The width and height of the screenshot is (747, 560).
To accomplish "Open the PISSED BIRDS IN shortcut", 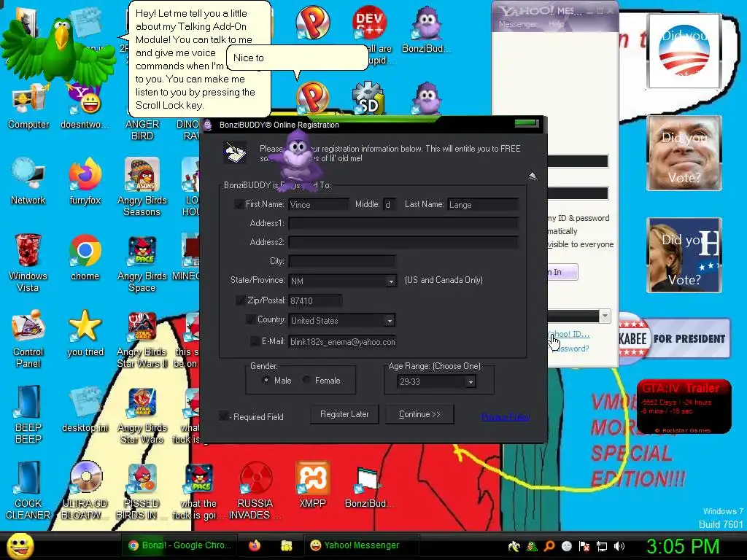I will tap(142, 491).
